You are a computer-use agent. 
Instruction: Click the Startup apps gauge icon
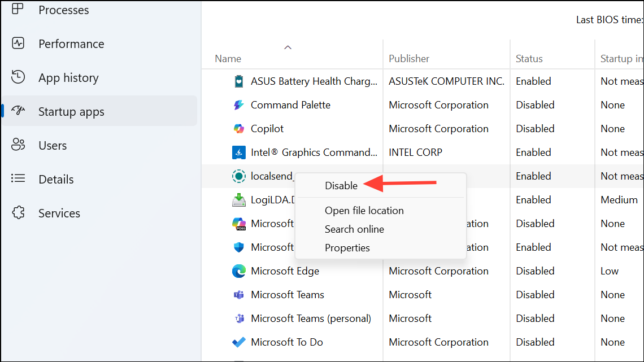(18, 110)
